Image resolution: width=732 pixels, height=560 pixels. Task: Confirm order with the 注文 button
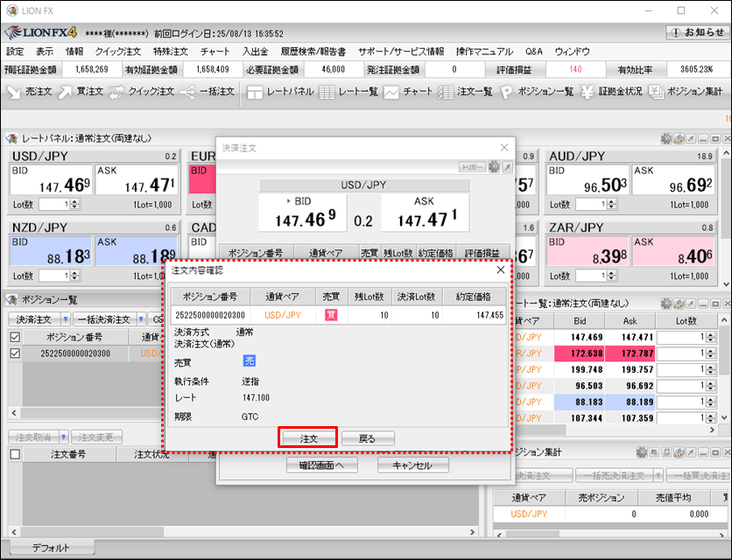pyautogui.click(x=308, y=437)
